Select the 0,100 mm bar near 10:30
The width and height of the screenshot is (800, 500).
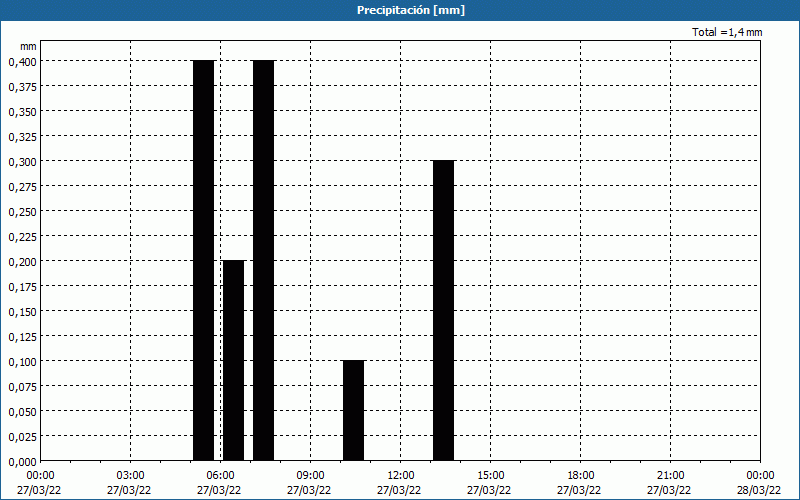pyautogui.click(x=354, y=410)
